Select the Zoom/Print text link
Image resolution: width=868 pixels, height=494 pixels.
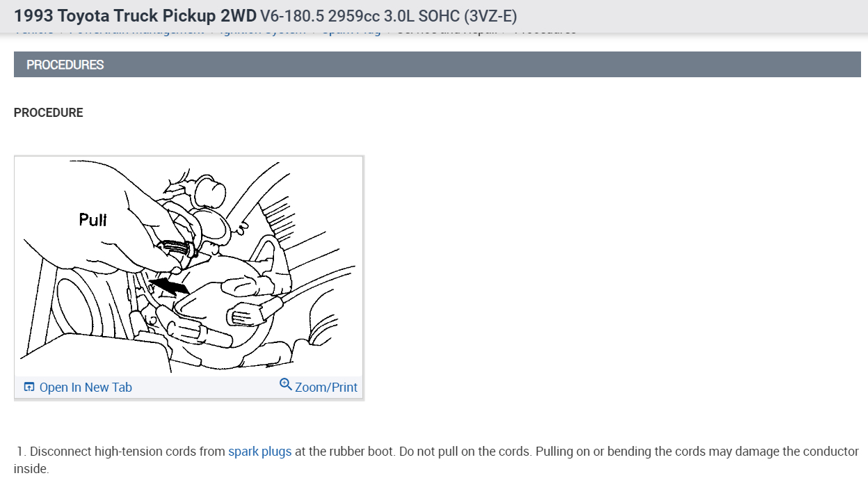coord(325,388)
